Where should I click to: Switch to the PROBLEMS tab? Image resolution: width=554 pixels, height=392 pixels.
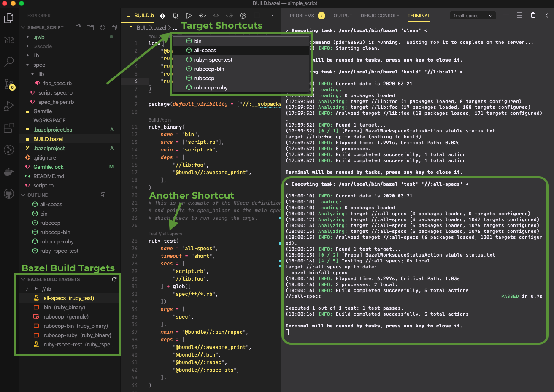pyautogui.click(x=302, y=16)
